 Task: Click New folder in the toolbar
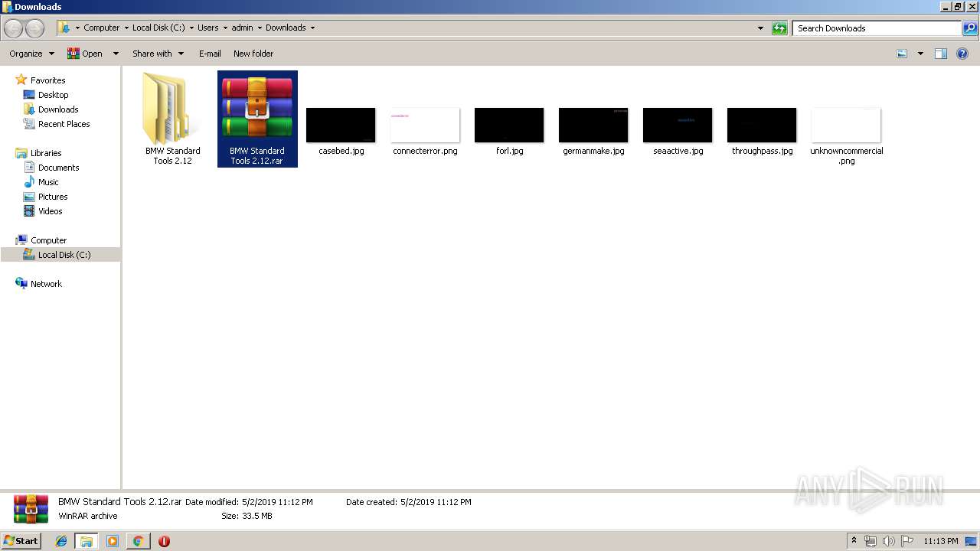tap(253, 54)
